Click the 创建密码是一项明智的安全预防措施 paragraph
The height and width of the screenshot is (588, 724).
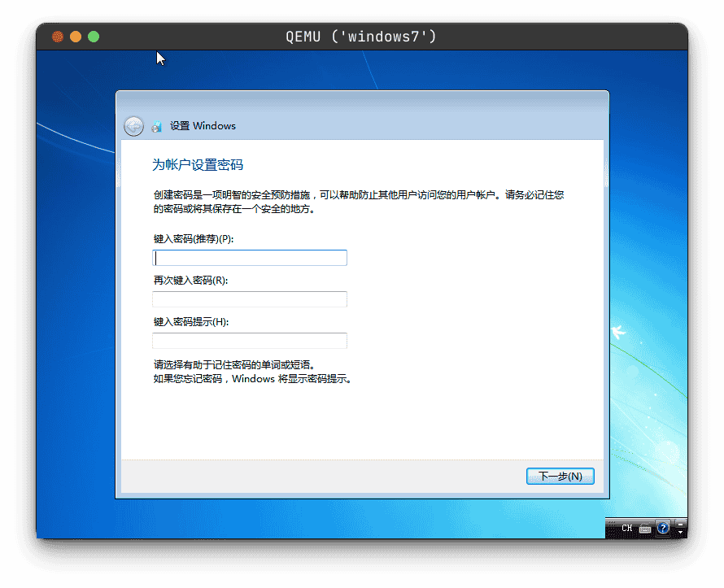pyautogui.click(x=359, y=202)
